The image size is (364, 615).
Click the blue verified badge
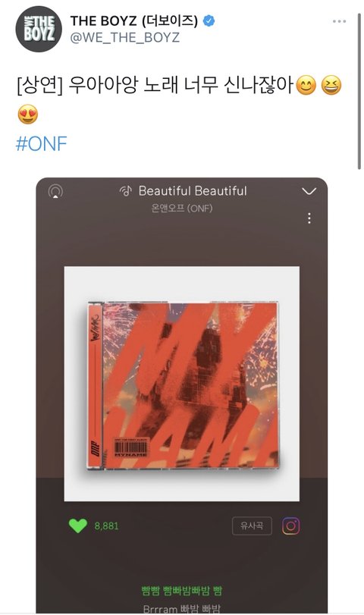tap(209, 20)
